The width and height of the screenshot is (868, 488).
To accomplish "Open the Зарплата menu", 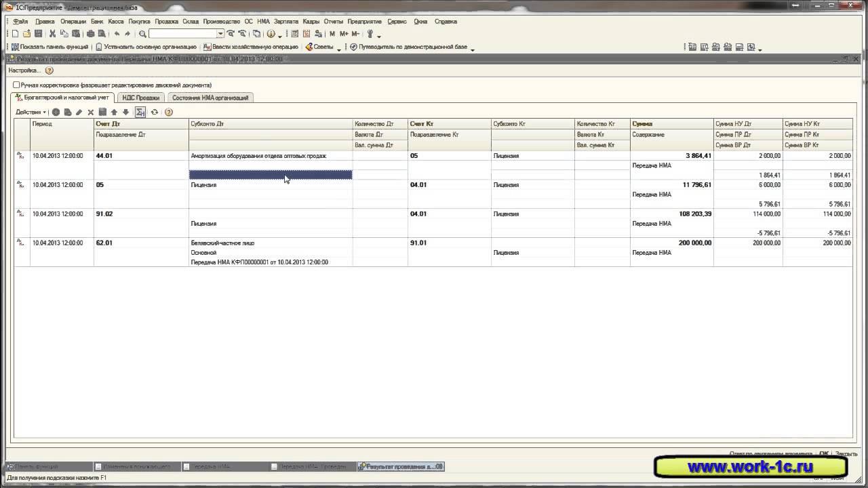I will 286,21.
